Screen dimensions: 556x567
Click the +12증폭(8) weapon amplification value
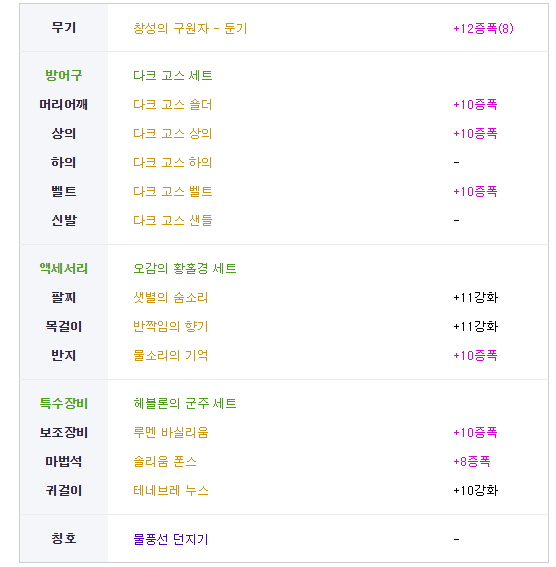pos(483,28)
